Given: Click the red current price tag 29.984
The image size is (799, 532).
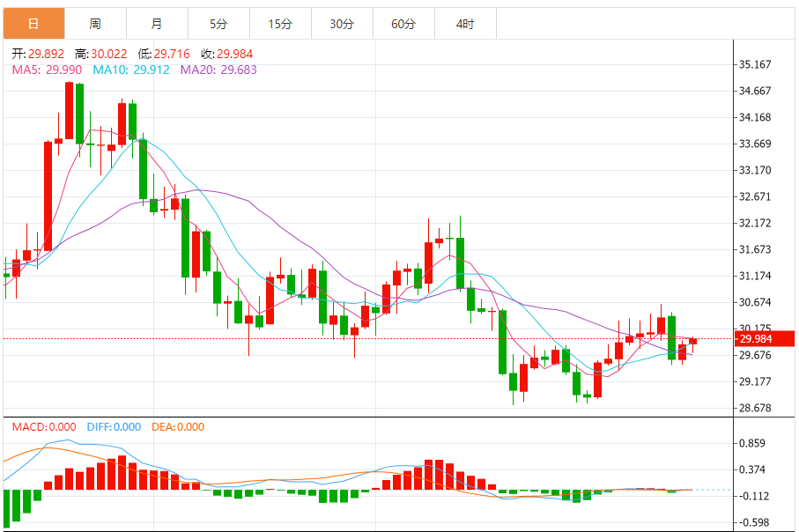Looking at the screenshot, I should tap(765, 339).
